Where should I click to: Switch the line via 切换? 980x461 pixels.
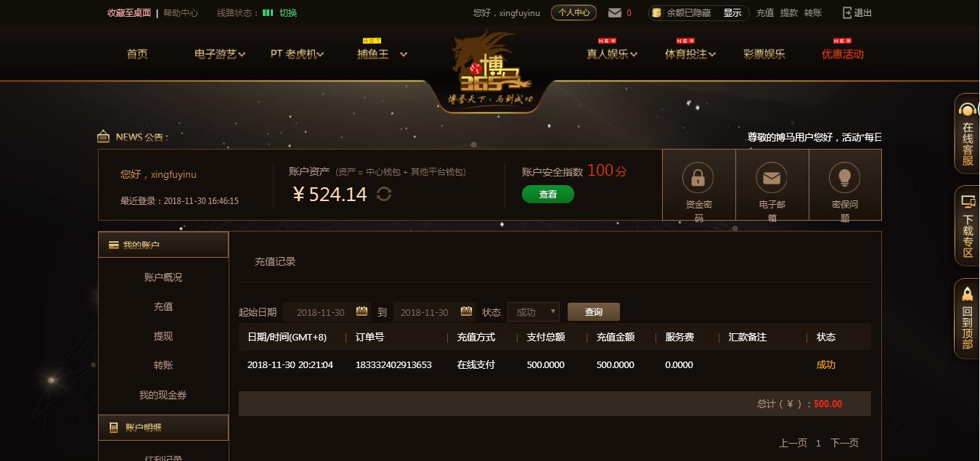tap(288, 13)
